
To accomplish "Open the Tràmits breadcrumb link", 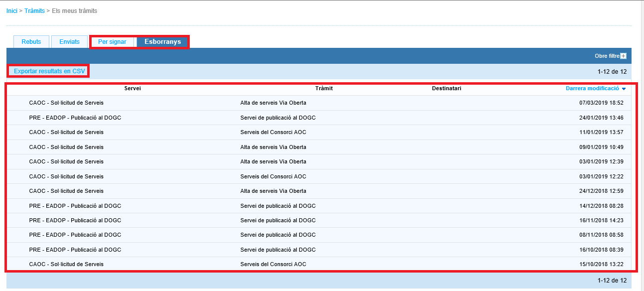I will [35, 10].
